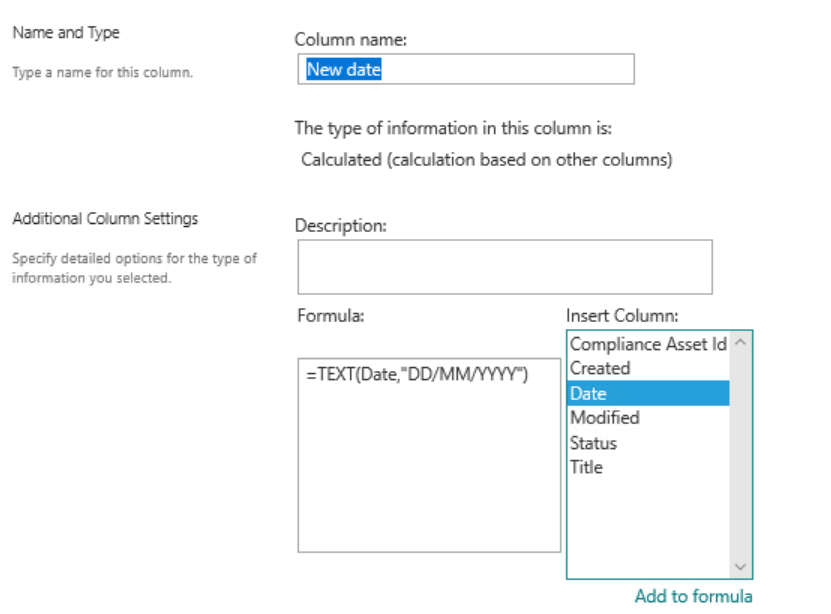Click inside the Formula text area
The image size is (831, 614).
point(430,460)
